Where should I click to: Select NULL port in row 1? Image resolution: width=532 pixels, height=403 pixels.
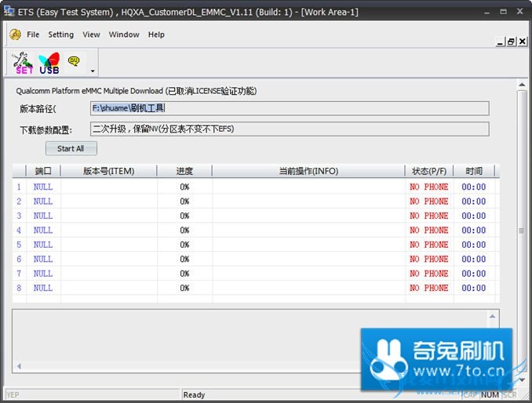(43, 187)
